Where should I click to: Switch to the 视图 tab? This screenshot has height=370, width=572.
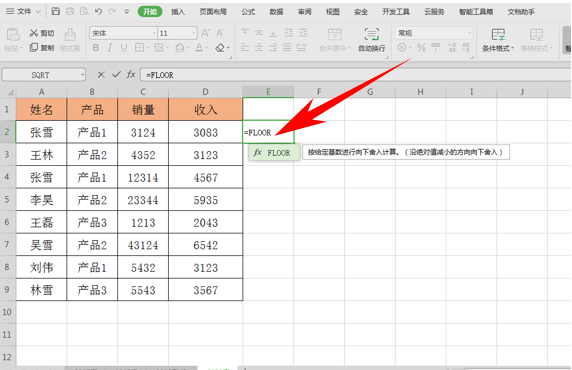pos(333,12)
